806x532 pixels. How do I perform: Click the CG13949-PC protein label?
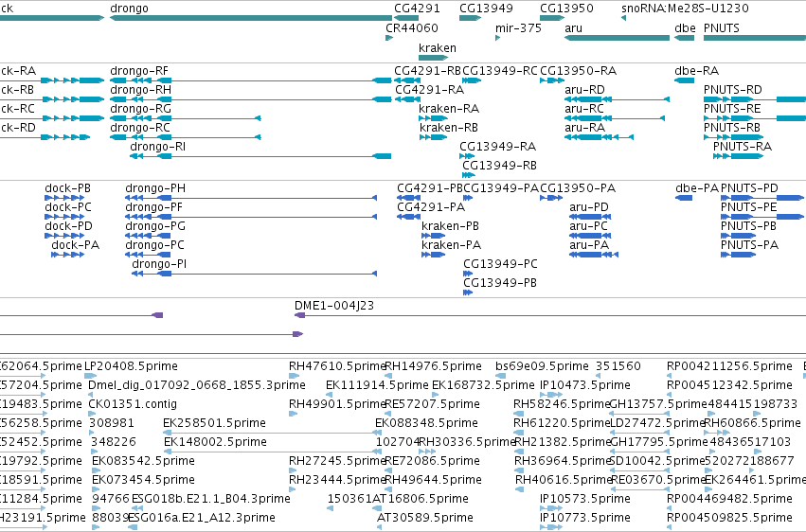coord(500,264)
